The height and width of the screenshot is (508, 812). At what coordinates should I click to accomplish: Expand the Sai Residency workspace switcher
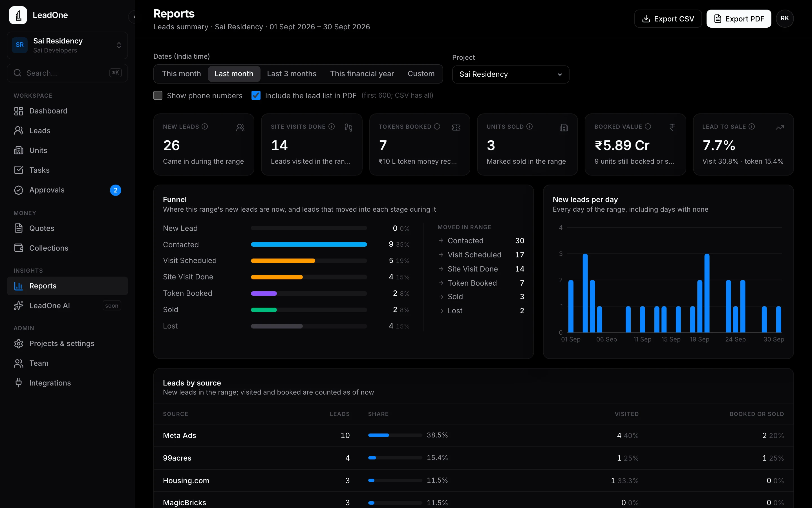67,45
